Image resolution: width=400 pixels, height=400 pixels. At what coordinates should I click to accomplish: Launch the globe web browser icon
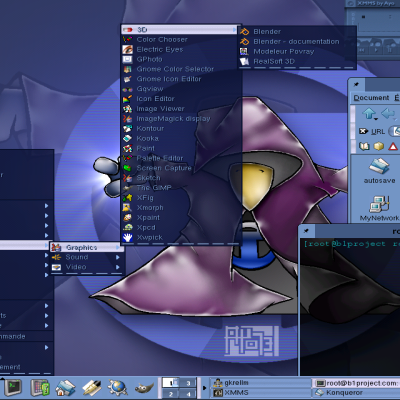pyautogui.click(x=117, y=388)
